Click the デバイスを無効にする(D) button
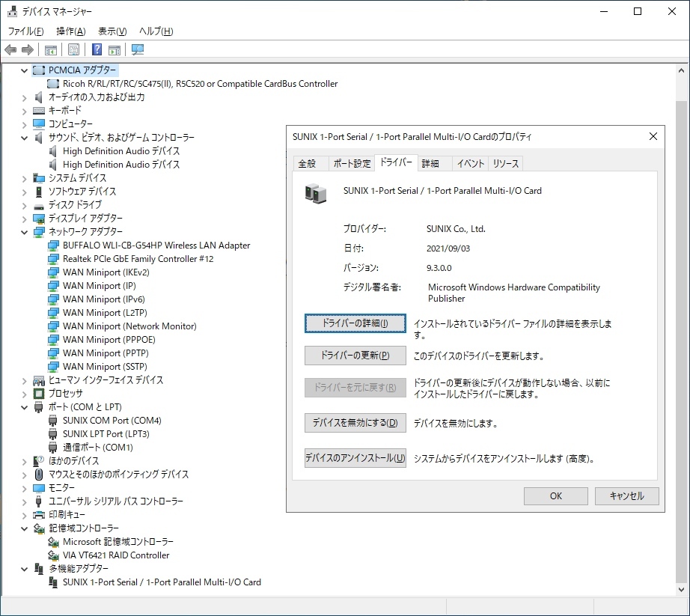Viewport: 690px width, 616px height. click(x=355, y=423)
